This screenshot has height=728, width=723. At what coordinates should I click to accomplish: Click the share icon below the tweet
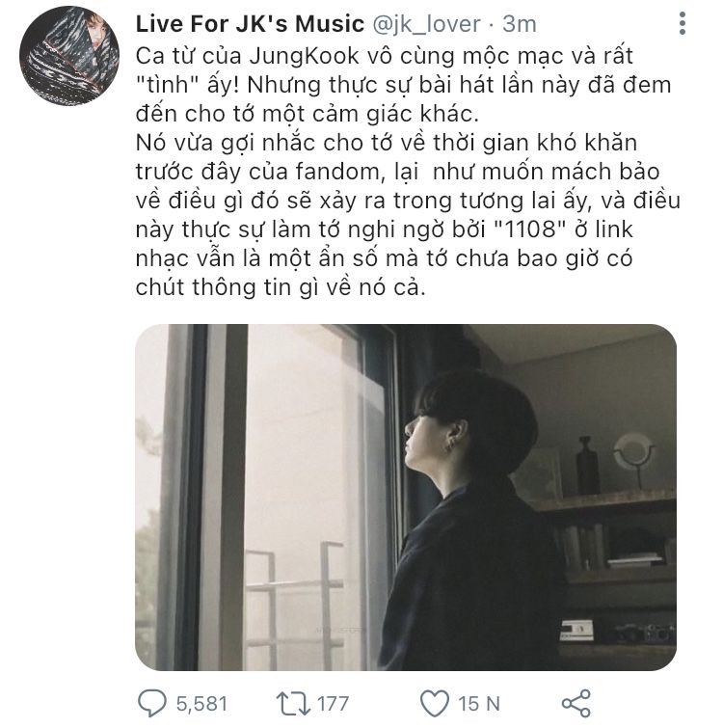click(576, 703)
